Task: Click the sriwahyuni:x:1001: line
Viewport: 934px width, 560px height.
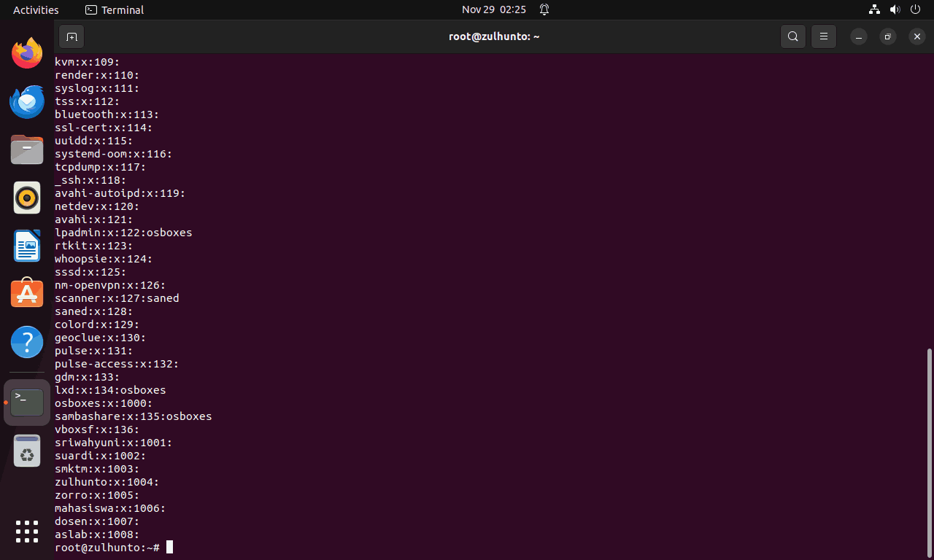Action: coord(113,443)
